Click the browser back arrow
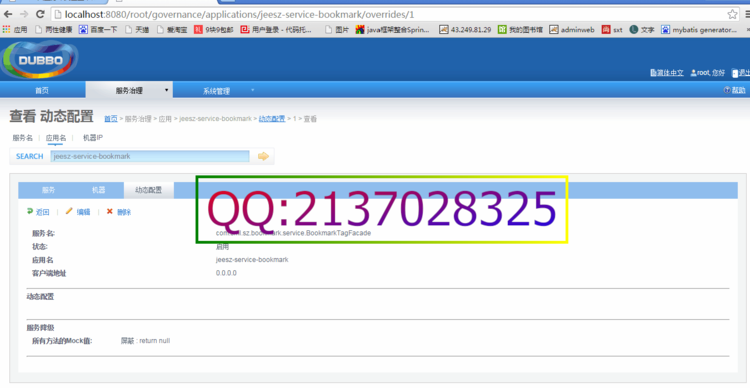 [8, 14]
